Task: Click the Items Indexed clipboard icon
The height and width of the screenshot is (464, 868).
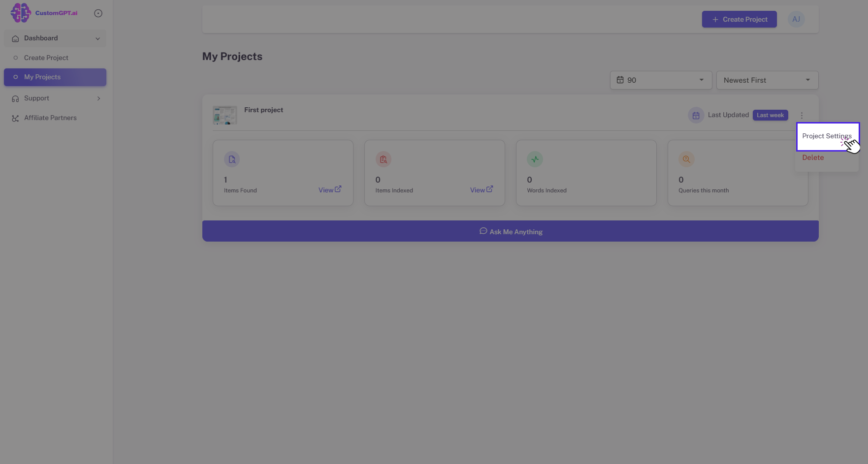Action: (x=384, y=159)
